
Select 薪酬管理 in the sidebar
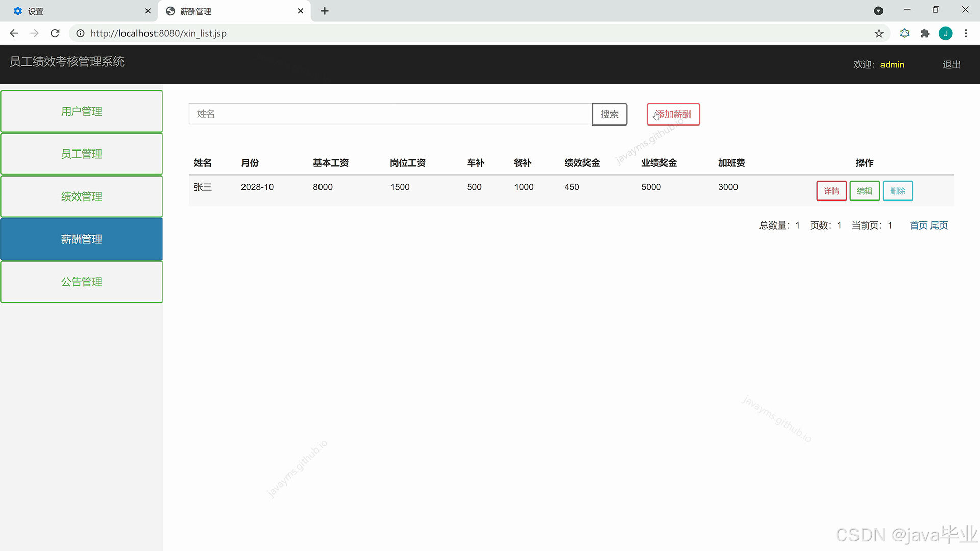pyautogui.click(x=82, y=239)
